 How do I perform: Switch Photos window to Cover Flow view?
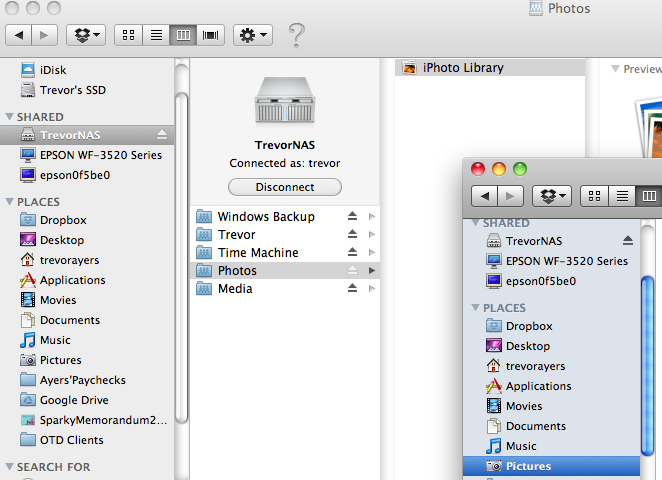(x=210, y=35)
